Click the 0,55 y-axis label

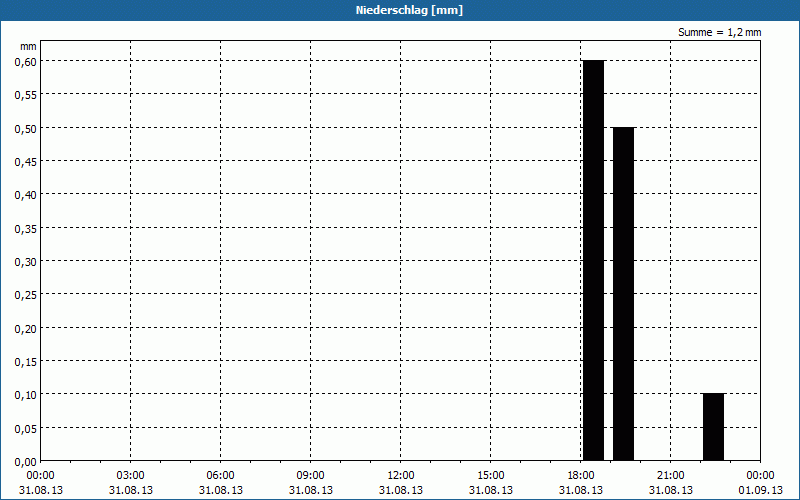[26, 95]
